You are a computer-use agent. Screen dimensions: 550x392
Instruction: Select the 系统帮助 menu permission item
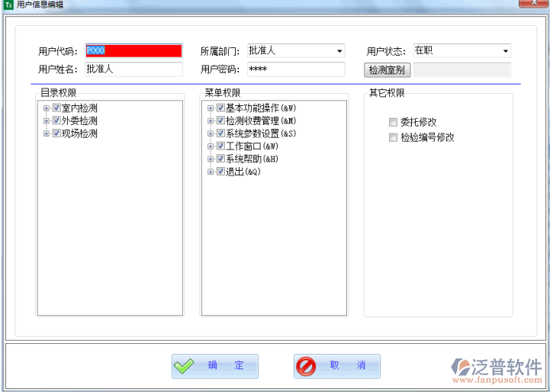[x=252, y=159]
